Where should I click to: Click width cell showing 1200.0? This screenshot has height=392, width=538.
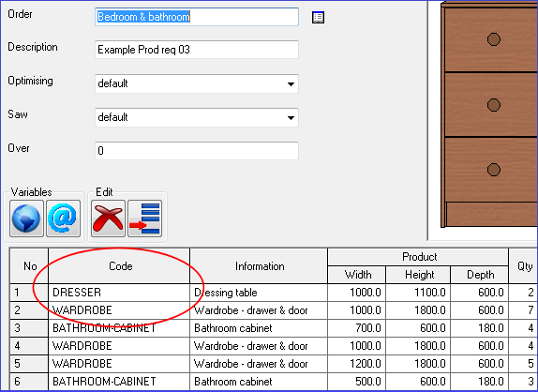[x=357, y=364]
